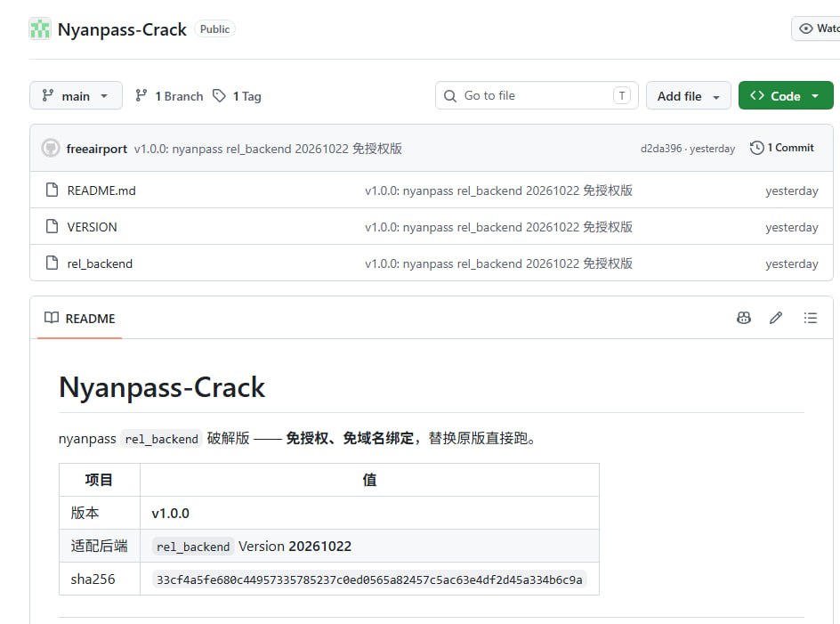This screenshot has width=840, height=624.
Task: Click the Nyanpass-Crack repository title
Action: (122, 29)
